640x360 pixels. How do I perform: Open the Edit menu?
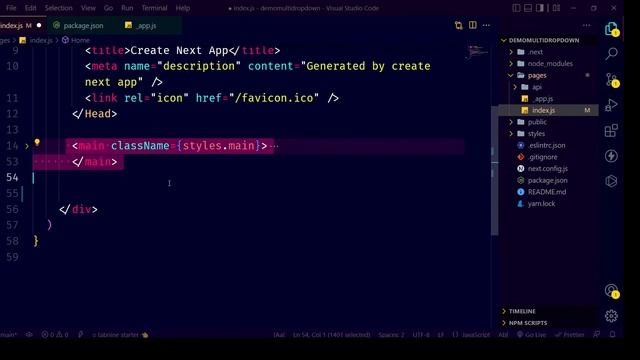30,8
